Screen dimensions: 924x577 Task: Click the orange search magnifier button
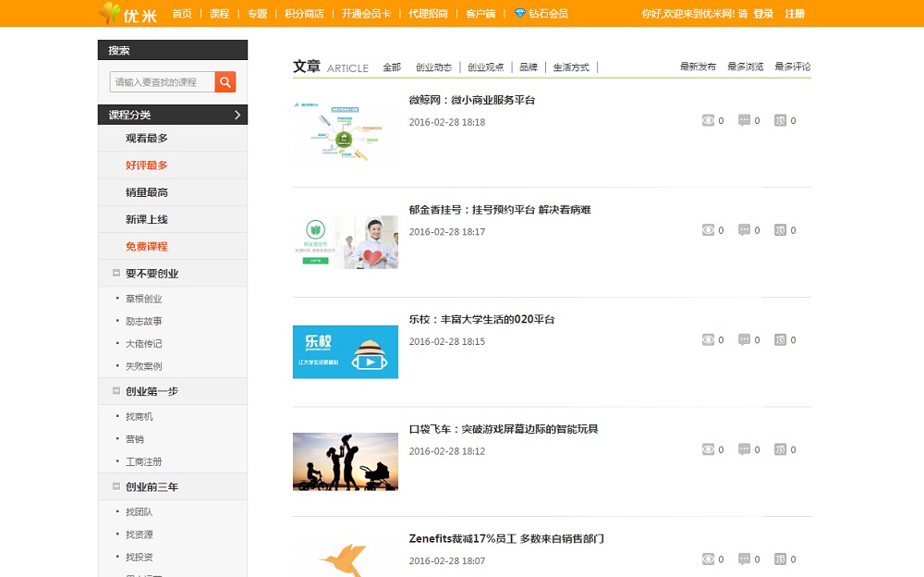click(x=225, y=82)
